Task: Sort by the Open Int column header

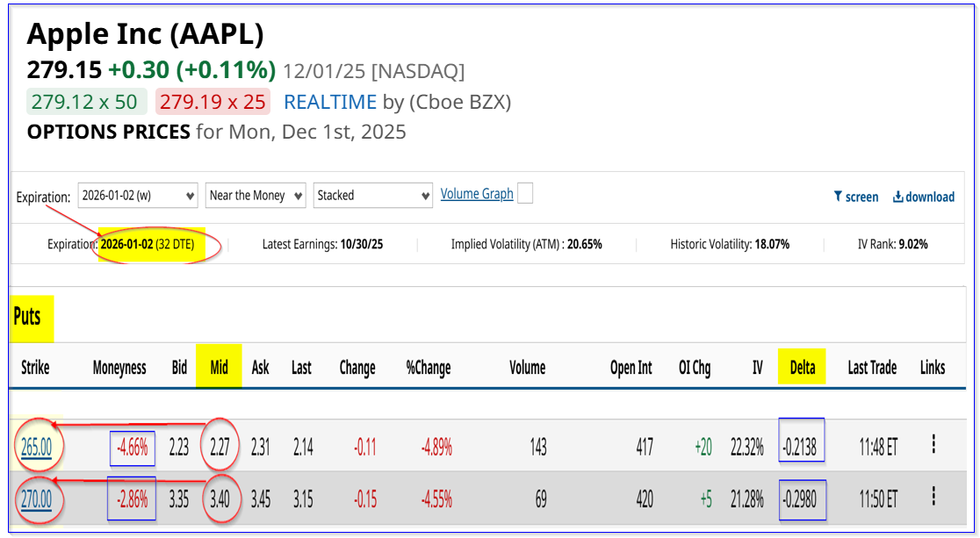Action: pos(631,367)
